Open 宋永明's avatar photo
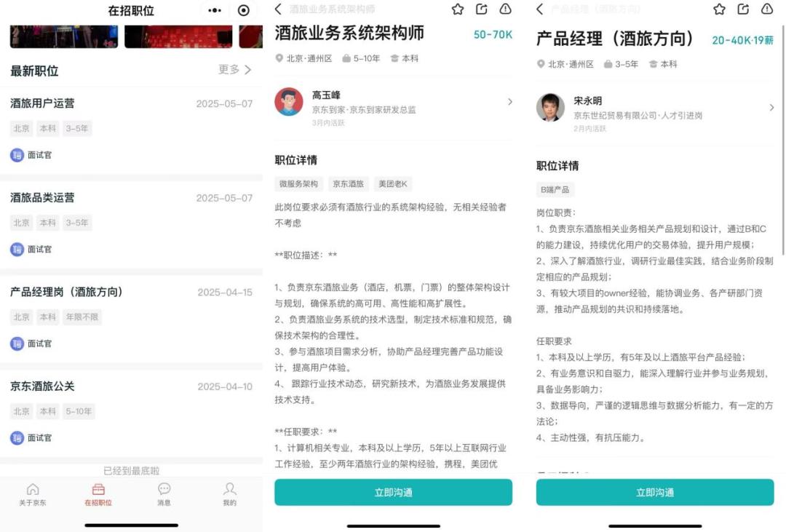The width and height of the screenshot is (786, 532). click(550, 107)
